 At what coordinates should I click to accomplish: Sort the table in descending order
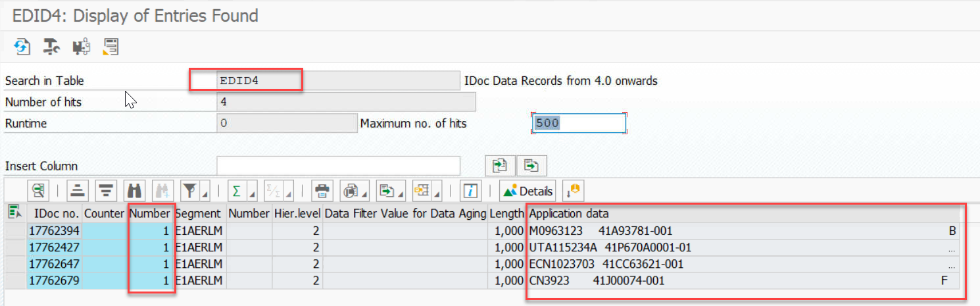(106, 191)
